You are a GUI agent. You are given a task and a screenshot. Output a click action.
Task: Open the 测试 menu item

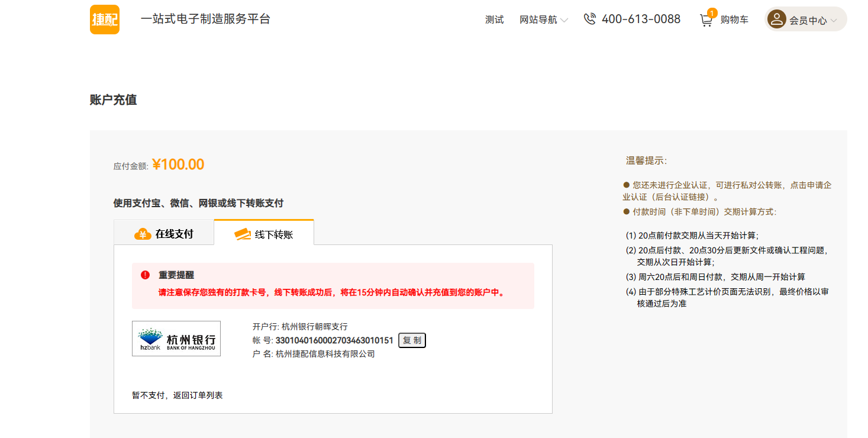[x=494, y=20]
